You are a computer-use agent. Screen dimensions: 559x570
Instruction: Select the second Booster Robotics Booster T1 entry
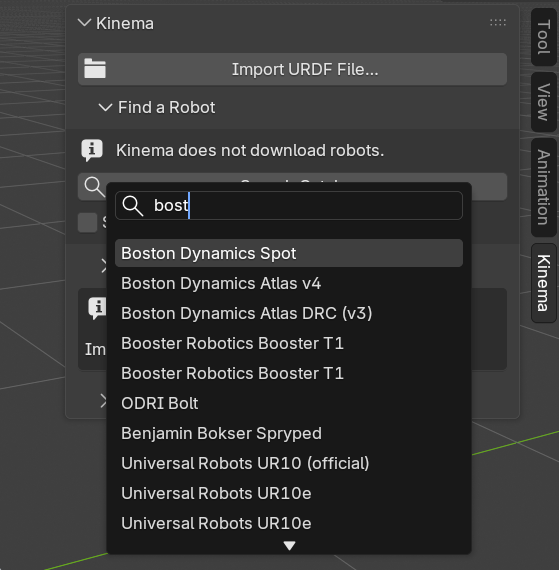click(289, 373)
